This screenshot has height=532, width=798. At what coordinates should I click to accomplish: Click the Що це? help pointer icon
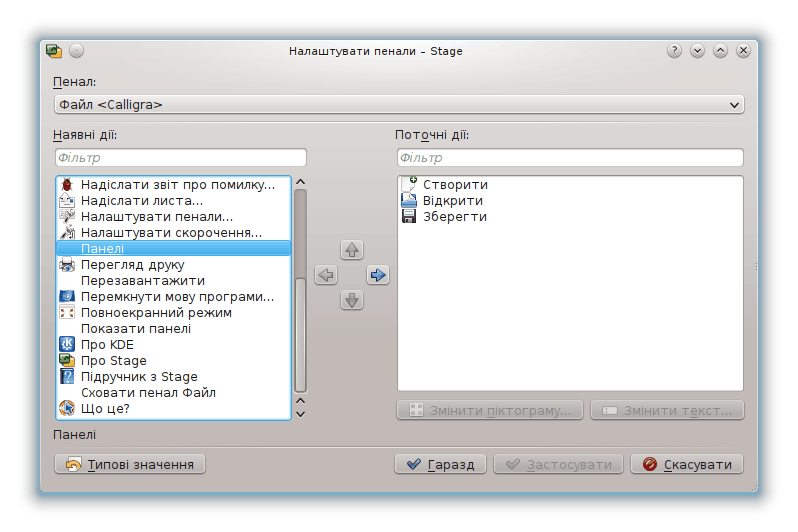pos(67,409)
